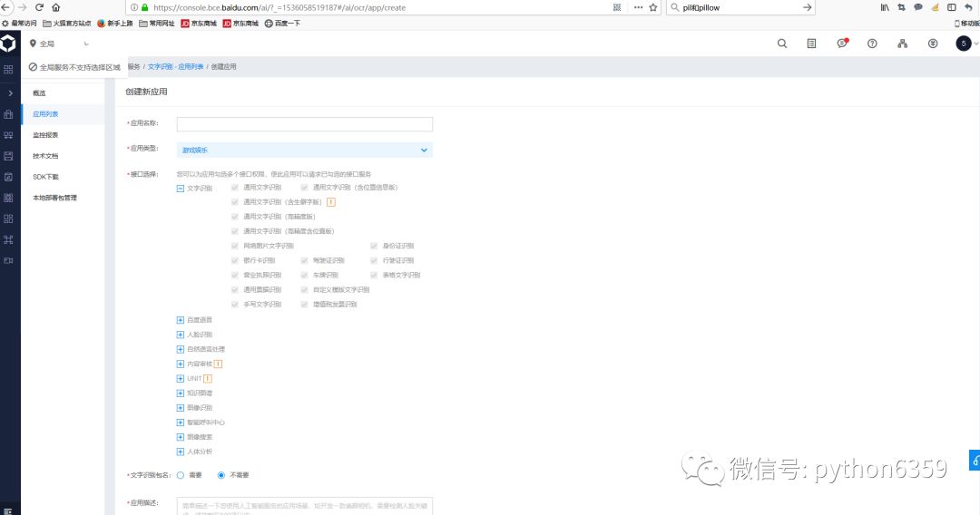
Task: Click the warning icon beside 通用文字识别（含生僻字版）
Action: pos(331,201)
